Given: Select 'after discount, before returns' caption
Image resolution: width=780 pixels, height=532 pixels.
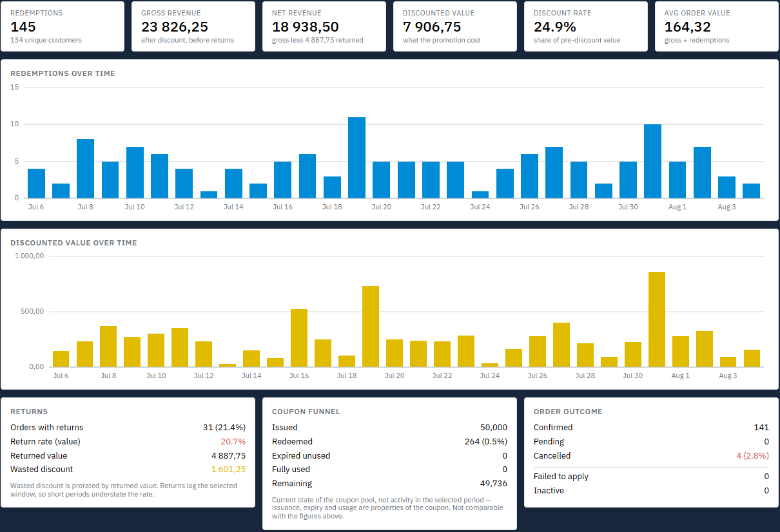Looking at the screenshot, I should tap(188, 40).
